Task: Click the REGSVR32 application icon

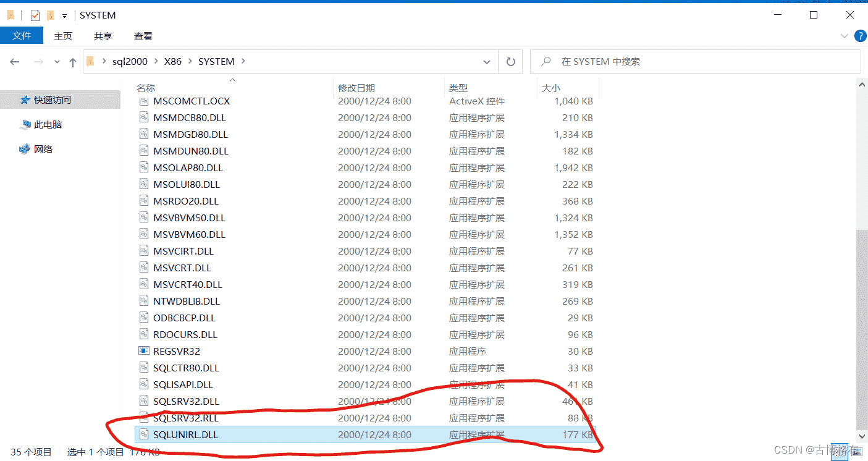Action: click(x=143, y=351)
